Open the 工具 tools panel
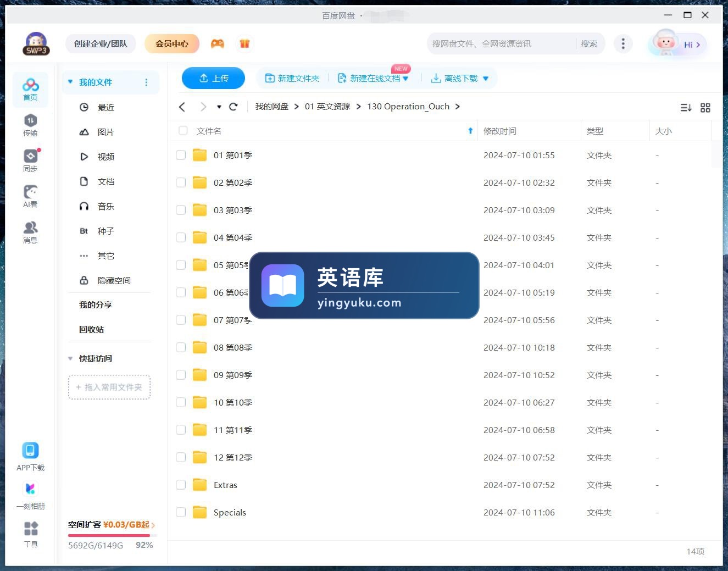The height and width of the screenshot is (571, 728). 31,534
